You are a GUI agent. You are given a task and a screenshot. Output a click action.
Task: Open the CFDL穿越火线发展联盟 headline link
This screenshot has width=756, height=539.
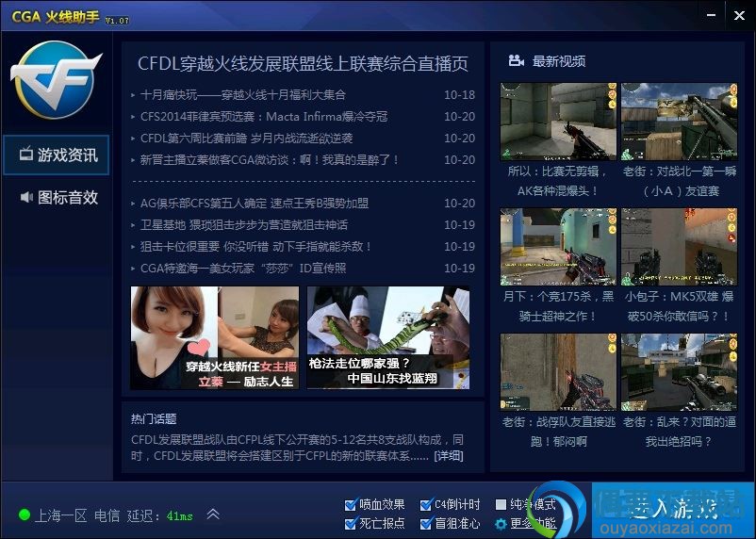click(x=303, y=64)
